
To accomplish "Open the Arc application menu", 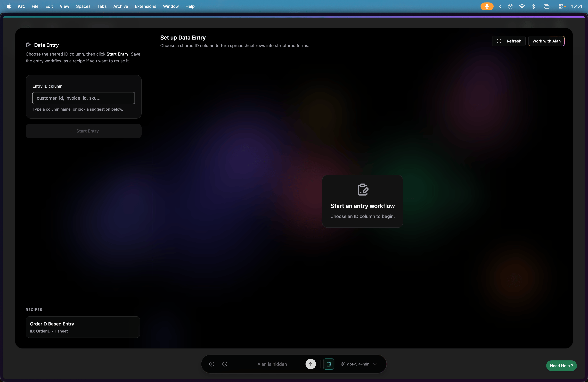I will pyautogui.click(x=21, y=6).
